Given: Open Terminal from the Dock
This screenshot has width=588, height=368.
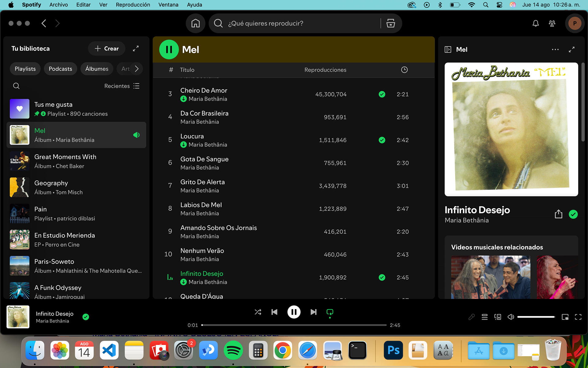Looking at the screenshot, I should (x=357, y=350).
